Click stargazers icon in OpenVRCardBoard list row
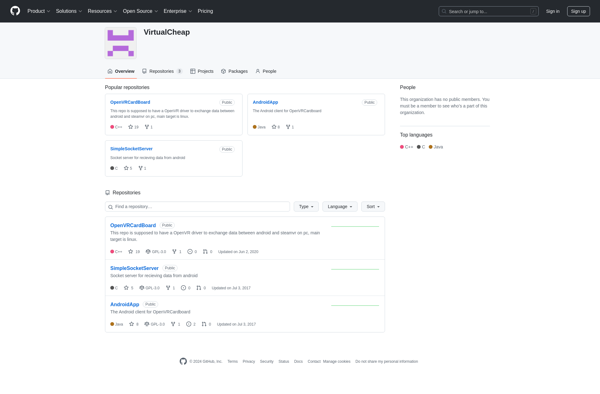600x394 pixels. [x=131, y=251]
